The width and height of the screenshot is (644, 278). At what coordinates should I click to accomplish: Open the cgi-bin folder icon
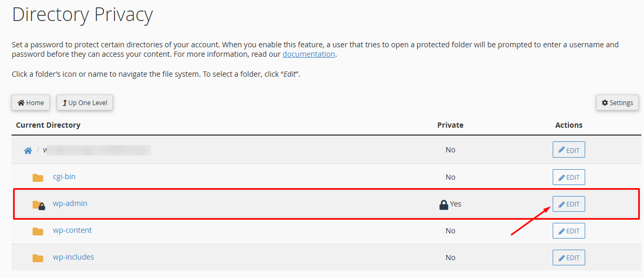coord(38,178)
